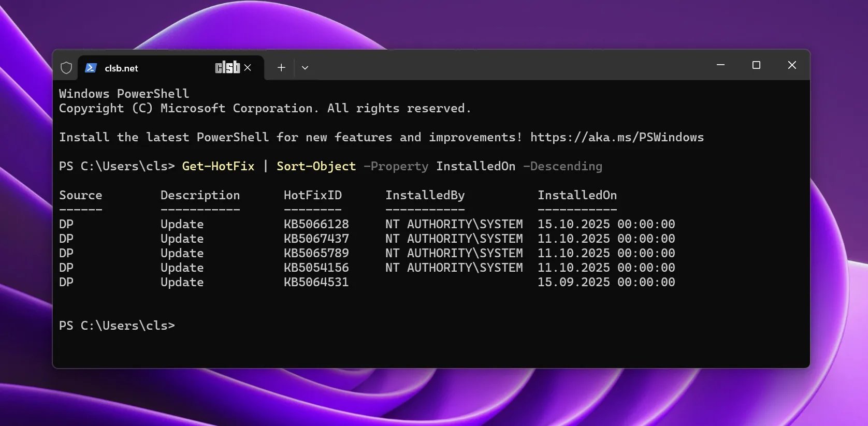
Task: Click hotfix ID KB5064531
Action: [316, 282]
